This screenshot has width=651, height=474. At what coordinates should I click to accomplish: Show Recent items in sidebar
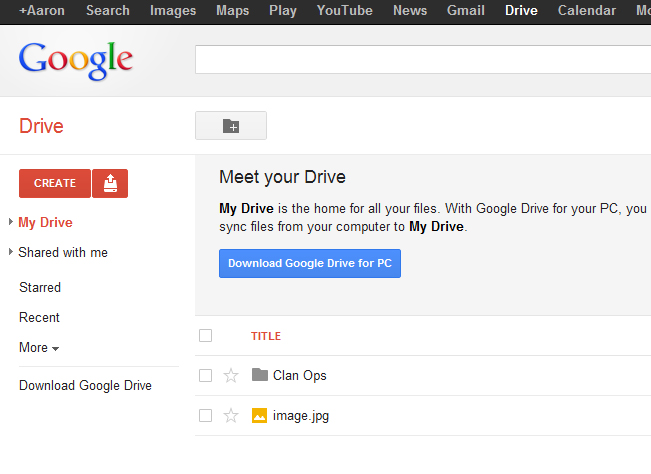pos(39,318)
